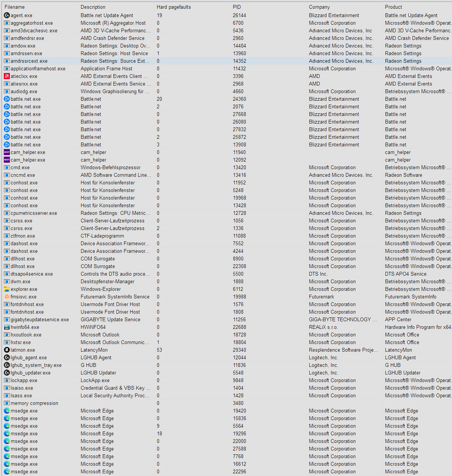
Task: Click description 'Battle.net Update Agent'
Action: coord(107,16)
